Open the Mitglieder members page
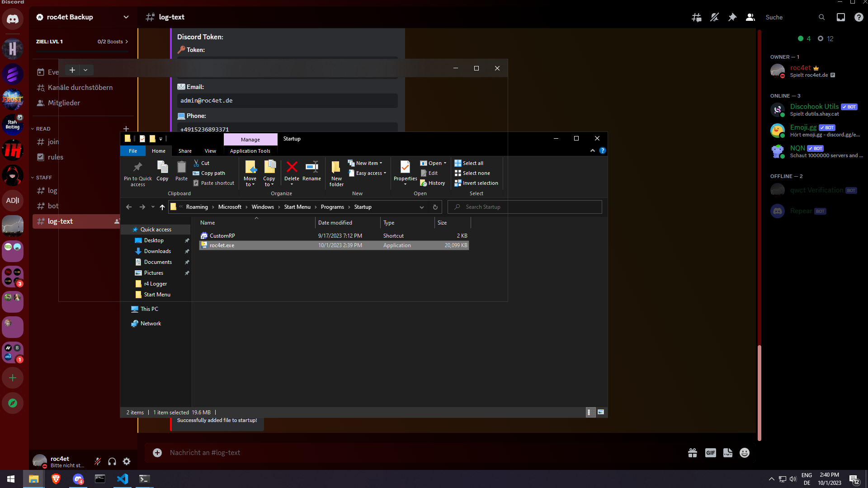The width and height of the screenshot is (868, 488). pos(83,103)
